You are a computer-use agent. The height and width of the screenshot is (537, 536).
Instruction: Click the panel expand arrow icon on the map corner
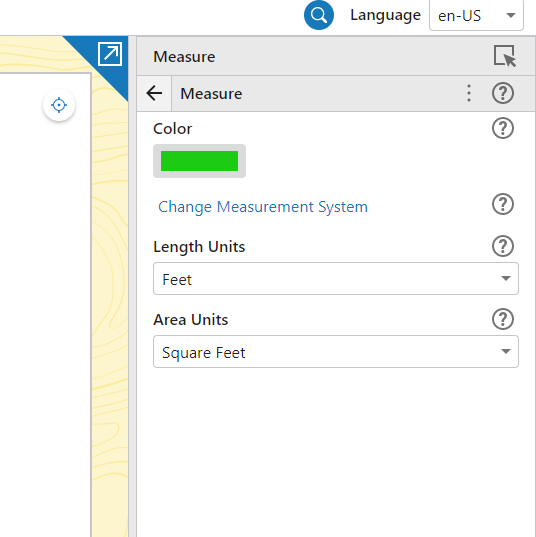[110, 53]
